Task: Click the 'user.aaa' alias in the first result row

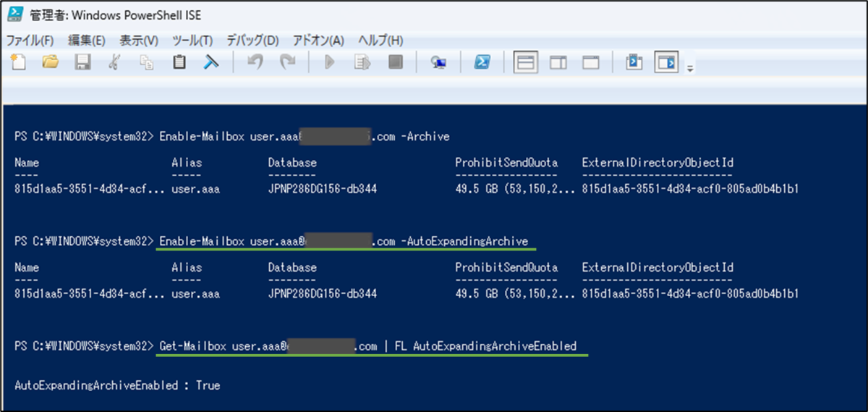Action: (195, 189)
